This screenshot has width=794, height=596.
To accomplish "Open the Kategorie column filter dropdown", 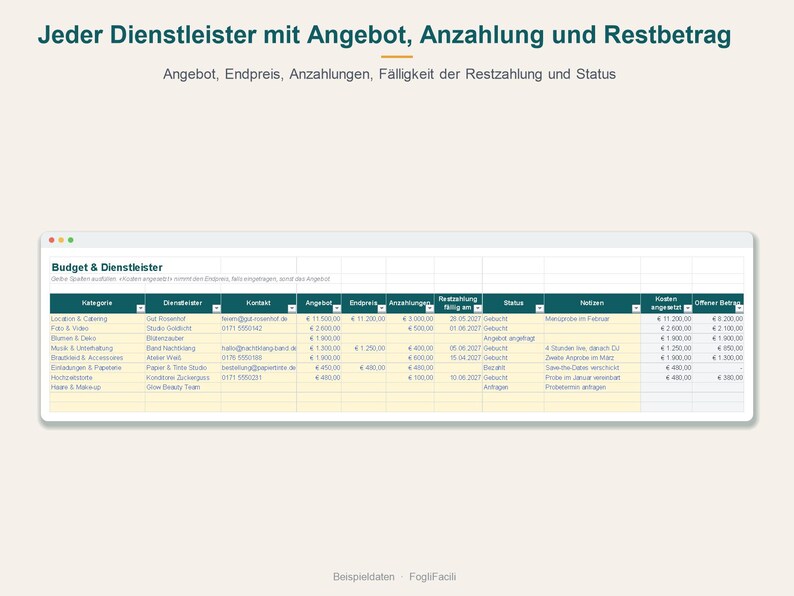I will tap(140, 308).
